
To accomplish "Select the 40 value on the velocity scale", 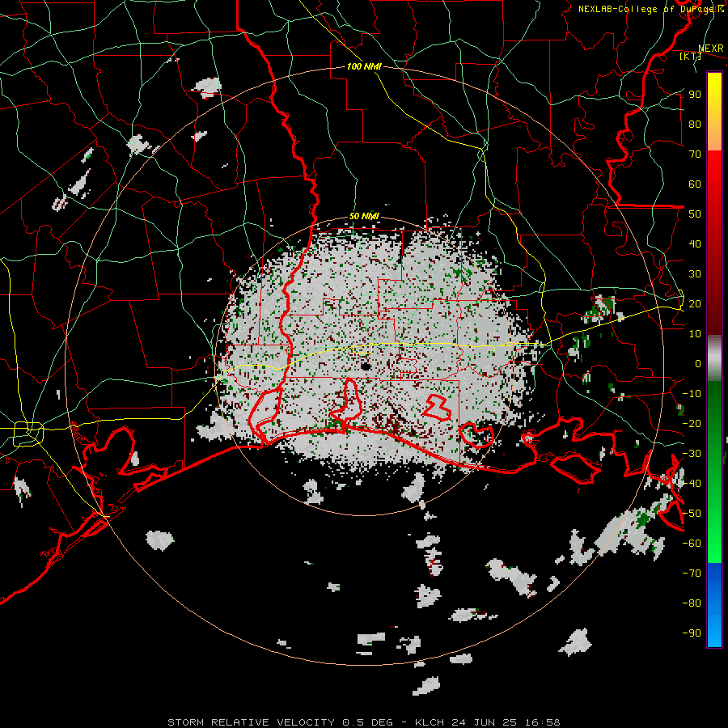I will 695,244.
